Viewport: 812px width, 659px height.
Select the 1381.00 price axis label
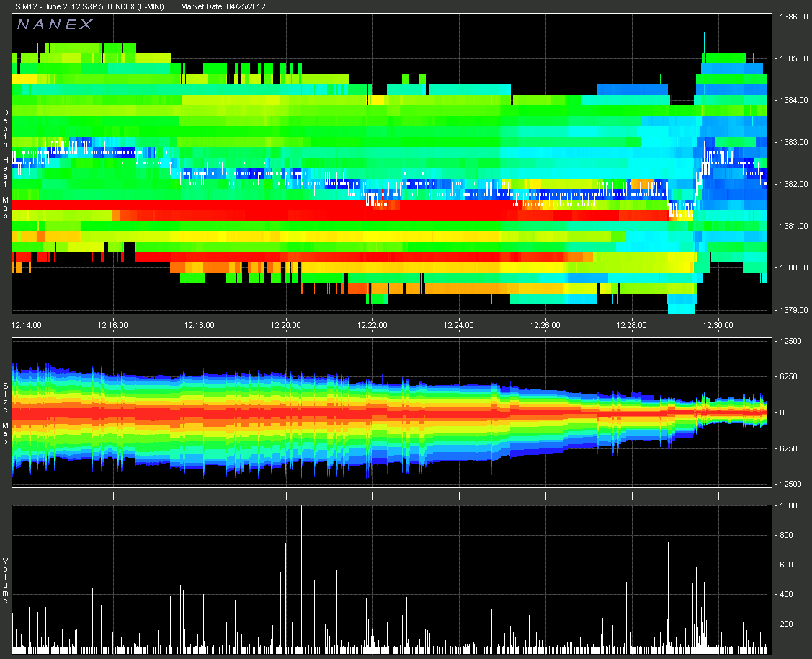tap(794, 226)
